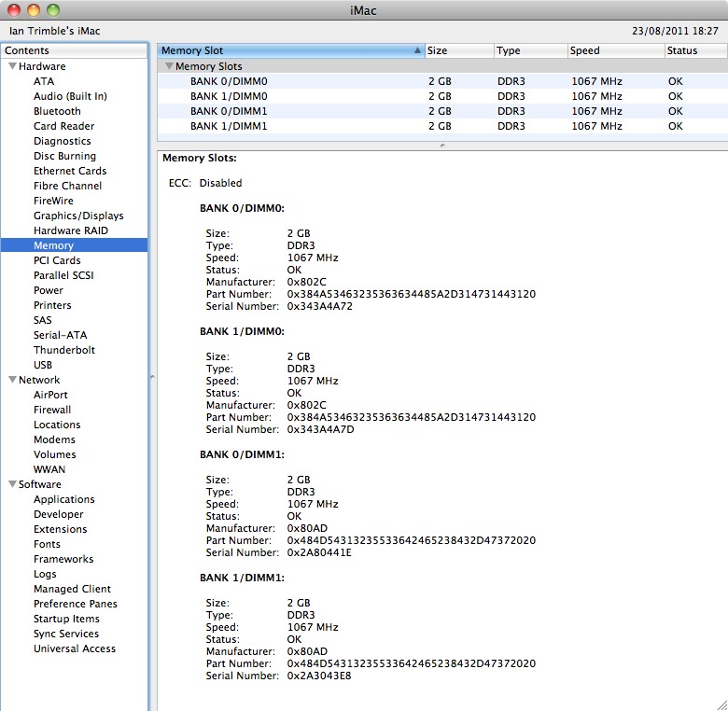This screenshot has width=728, height=711.
Task: Select BANK 0/DIMM1 table row
Action: 442,111
